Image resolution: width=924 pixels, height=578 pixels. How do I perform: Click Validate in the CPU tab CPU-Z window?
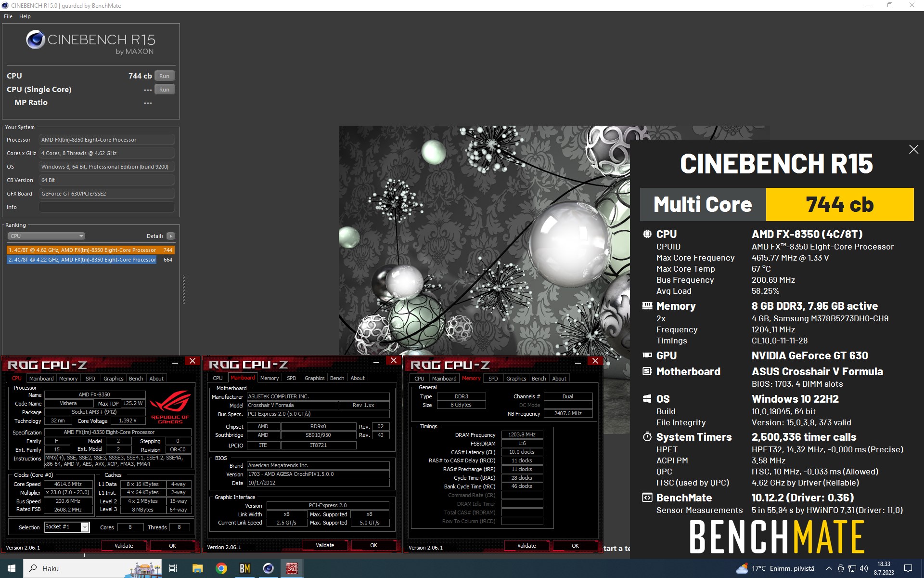point(124,546)
